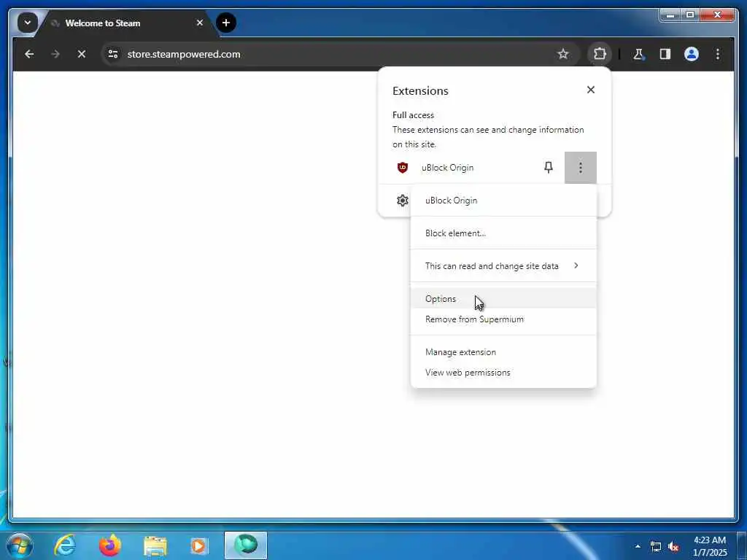
Task: Select Manage extension menu item
Action: (503, 352)
